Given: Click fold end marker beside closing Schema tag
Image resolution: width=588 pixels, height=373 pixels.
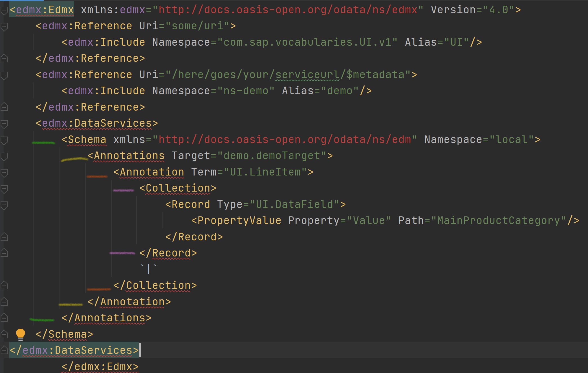Looking at the screenshot, I should 4,335.
